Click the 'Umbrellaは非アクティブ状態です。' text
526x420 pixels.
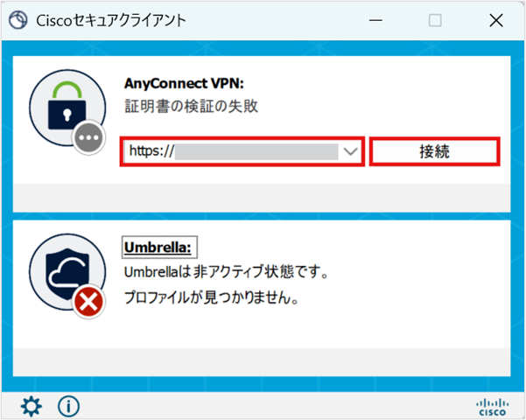(x=226, y=272)
